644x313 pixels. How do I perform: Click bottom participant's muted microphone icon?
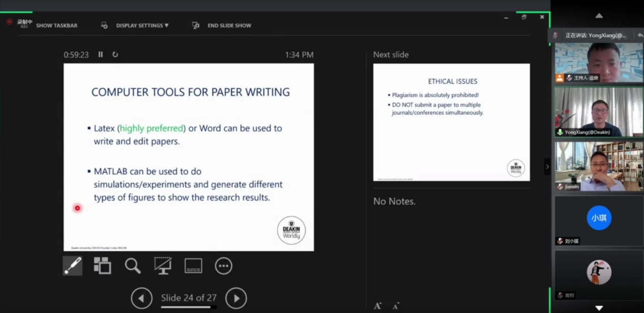560,295
